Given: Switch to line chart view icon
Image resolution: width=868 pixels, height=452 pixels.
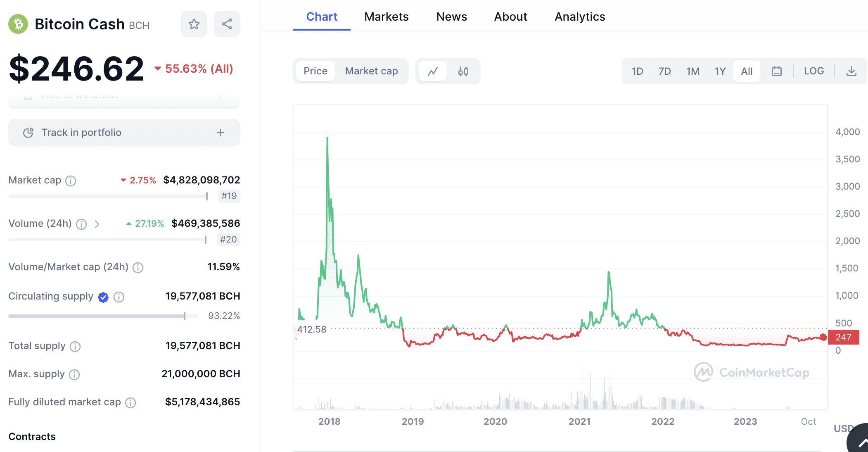Looking at the screenshot, I should (433, 70).
